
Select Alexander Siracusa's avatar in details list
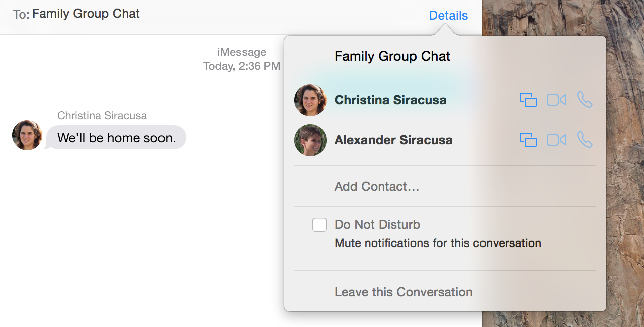(310, 140)
